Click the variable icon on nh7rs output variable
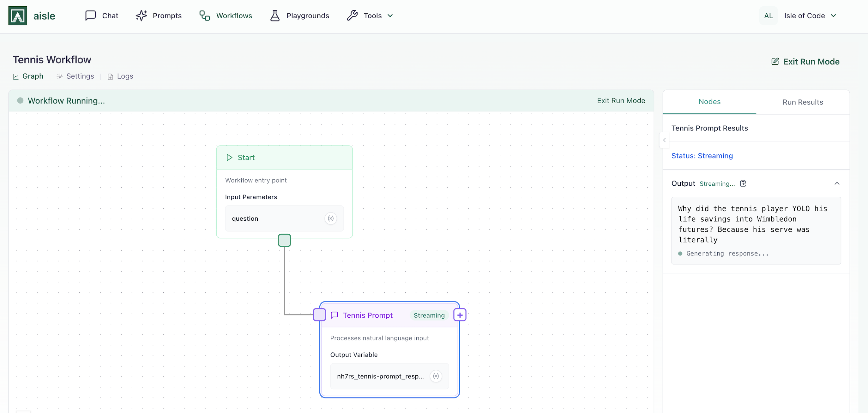 [x=436, y=376]
